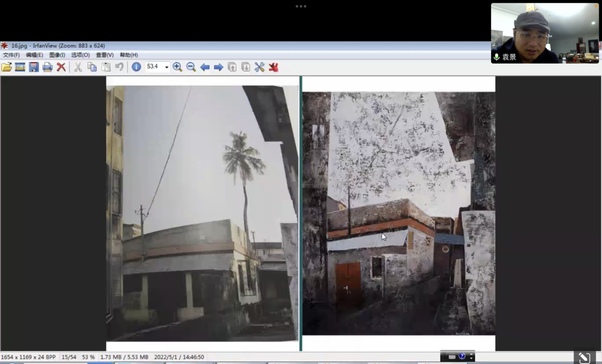Click the zoom value field showing 53.4
The height and width of the screenshot is (364, 602).
coord(153,67)
